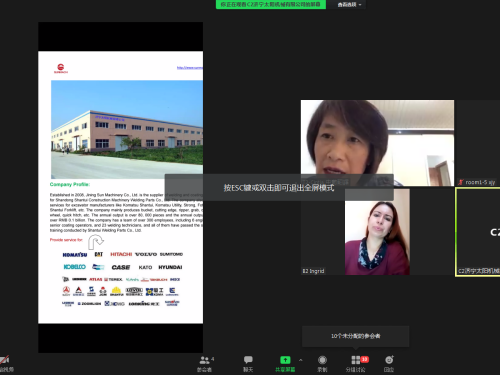Click the room1-5 muted participant label

click(480, 182)
